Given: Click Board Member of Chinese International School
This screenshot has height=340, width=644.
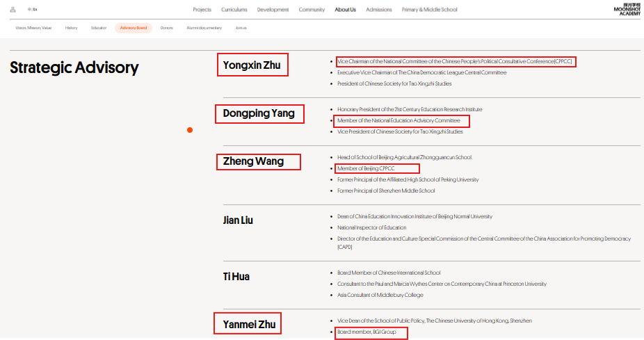Looking at the screenshot, I should [389, 273].
